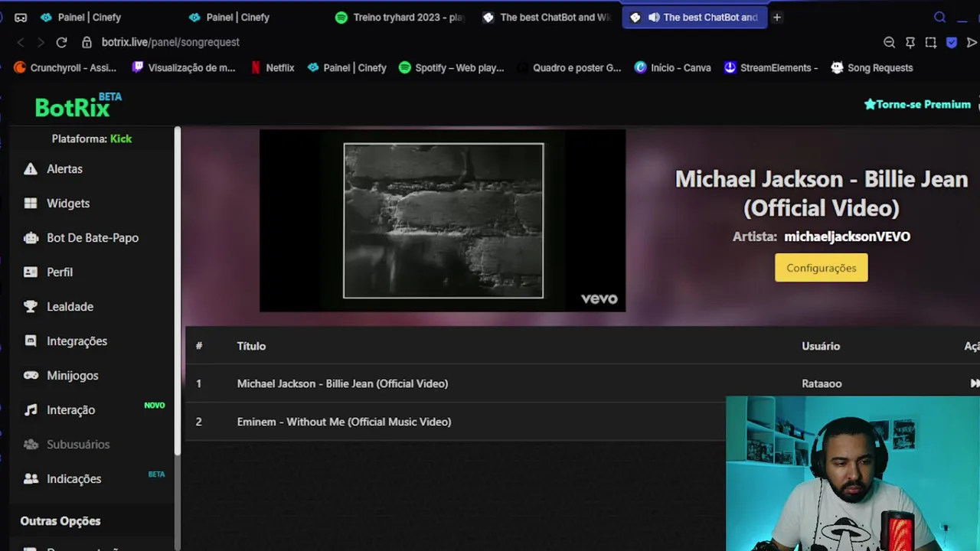Viewport: 980px width, 551px height.
Task: Click the Indicações users icon
Action: pos(31,479)
